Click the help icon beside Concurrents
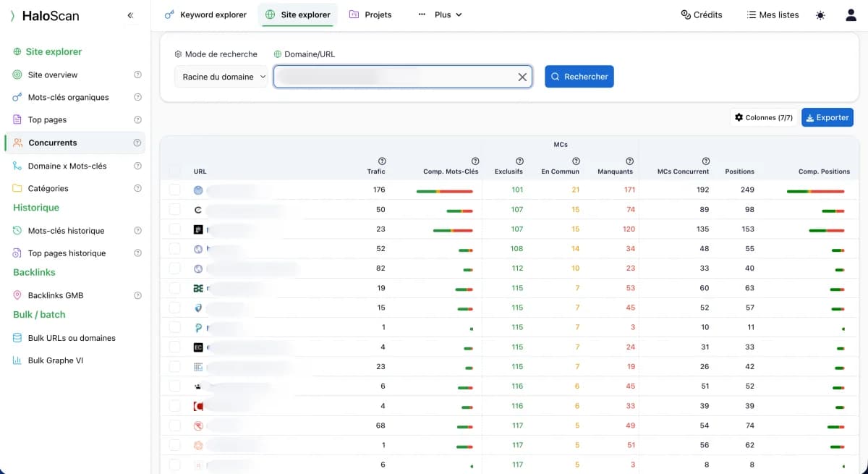 [x=137, y=143]
